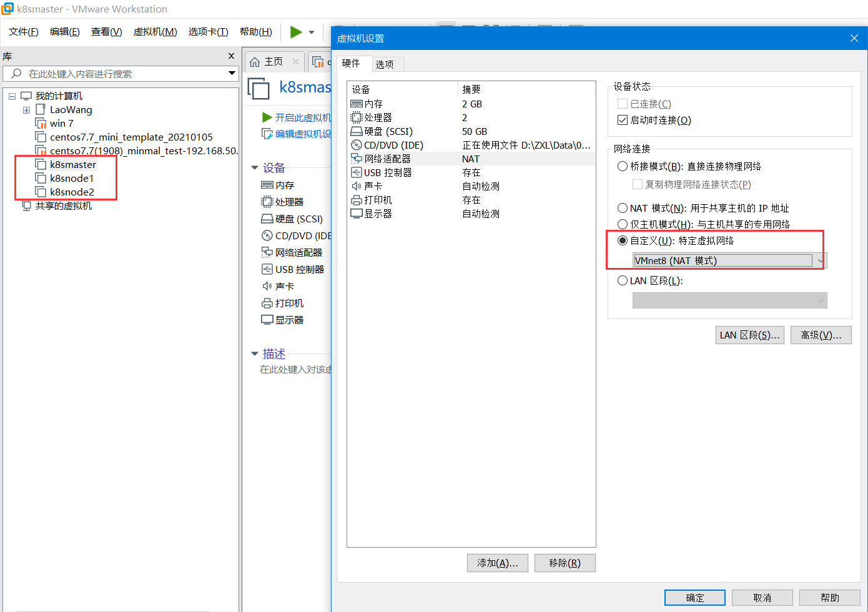Click the processor icon in main window device pane
Viewport: 868px width, 612px height.
pyautogui.click(x=267, y=202)
